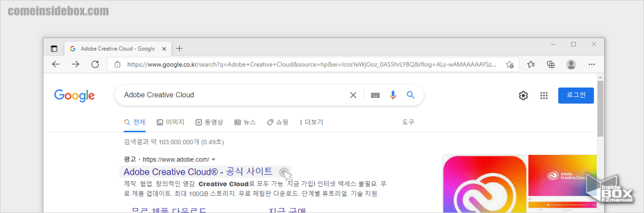This screenshot has width=644, height=213.
Task: Open the 도구 search tools
Action: coord(408,122)
